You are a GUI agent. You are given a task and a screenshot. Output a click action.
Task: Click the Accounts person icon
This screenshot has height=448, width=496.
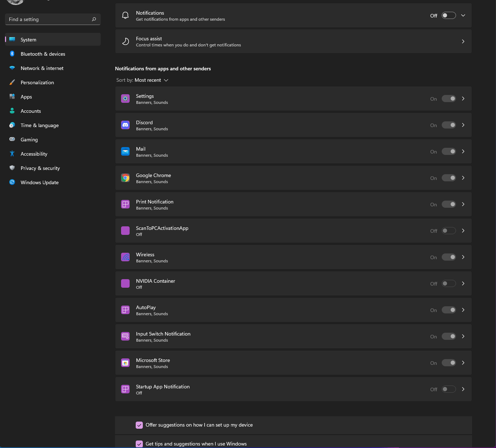point(12,111)
